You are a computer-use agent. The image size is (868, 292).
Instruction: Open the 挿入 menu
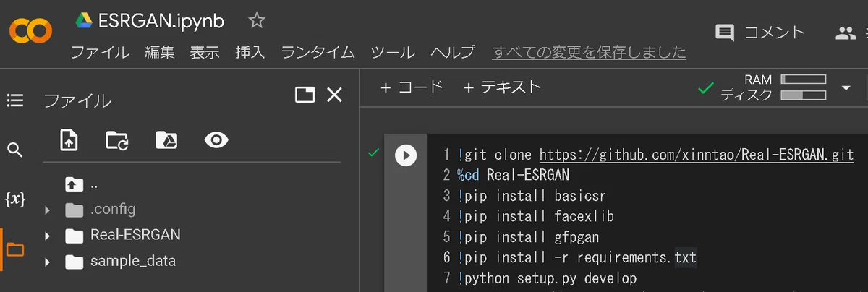pos(250,52)
